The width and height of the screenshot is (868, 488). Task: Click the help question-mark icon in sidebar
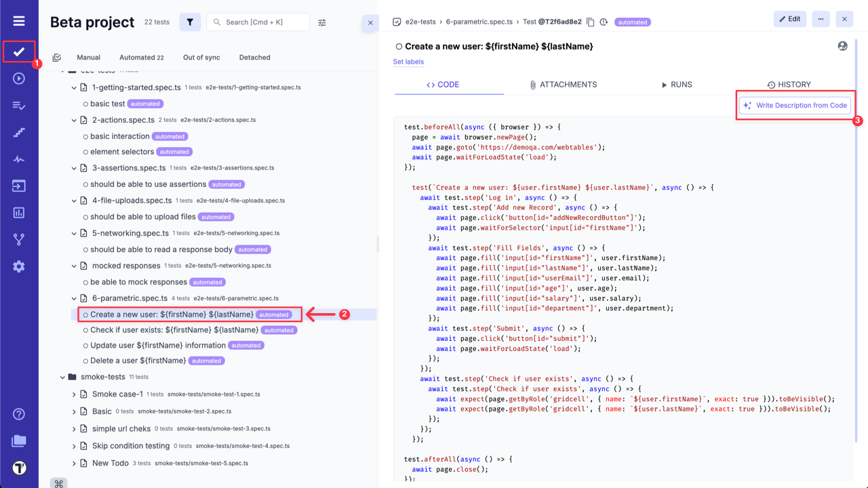tap(18, 413)
